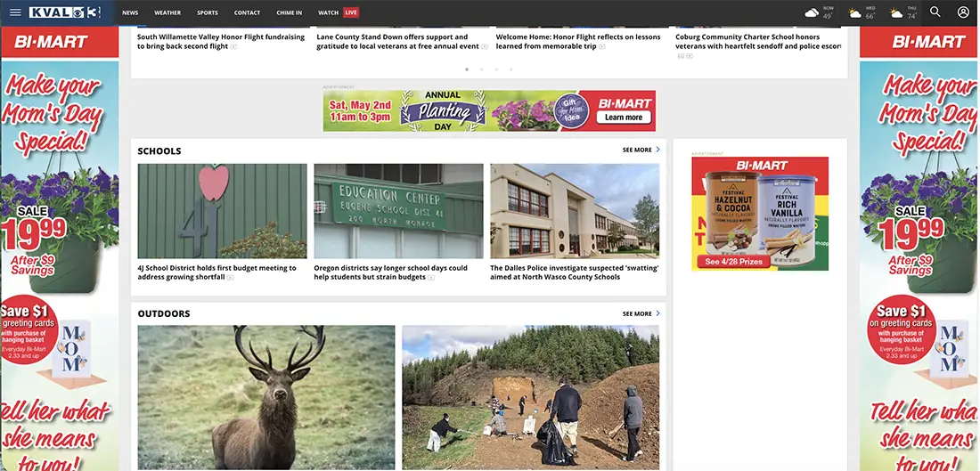
Task: Click video icon after 4J School District headline
Action: (x=230, y=278)
